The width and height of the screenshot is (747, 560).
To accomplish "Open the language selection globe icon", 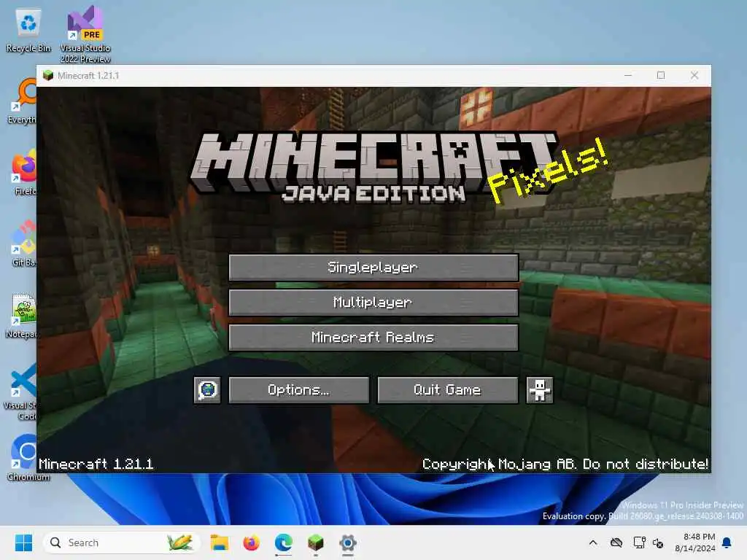I will pos(207,390).
